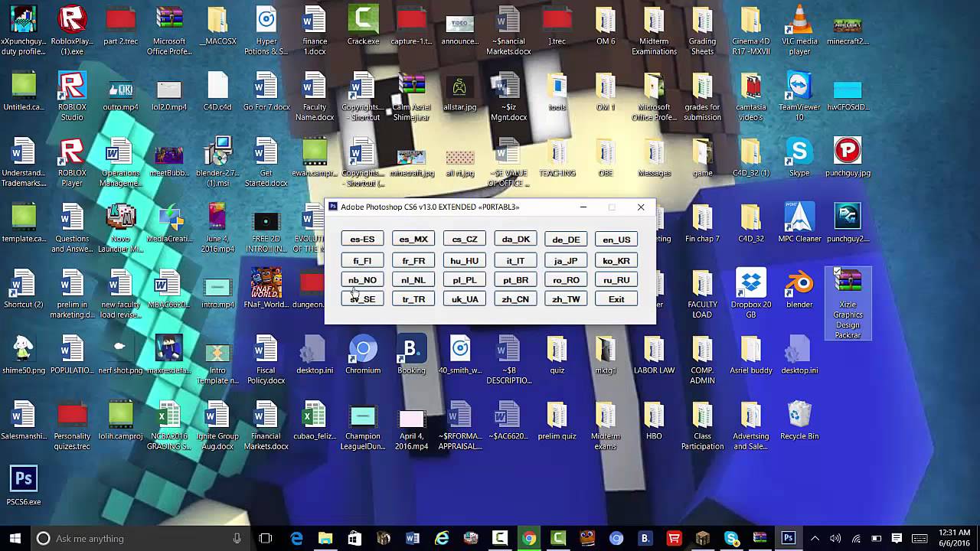Open the Hyper Potions desktop icon
The image size is (980, 551).
click(x=266, y=31)
